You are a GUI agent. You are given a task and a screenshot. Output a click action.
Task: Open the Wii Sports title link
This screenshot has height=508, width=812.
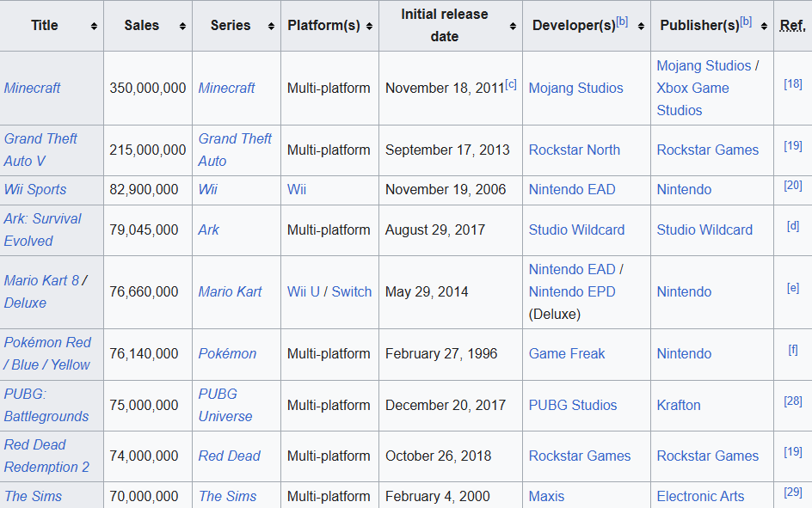35,189
